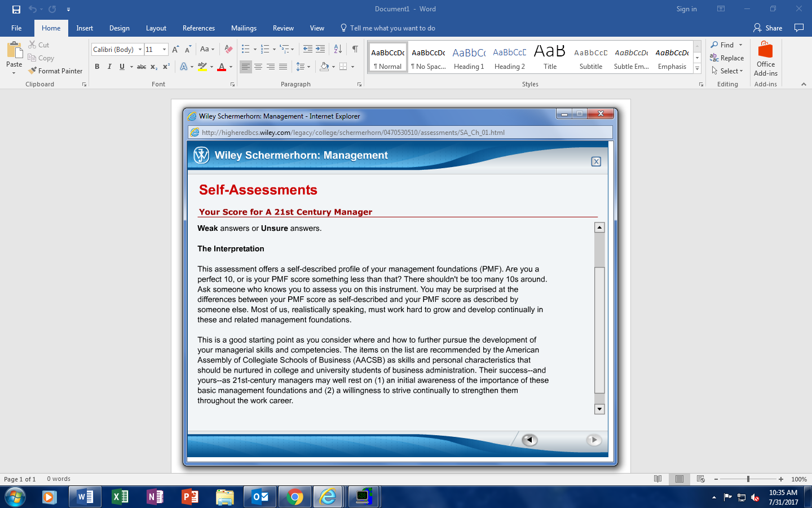This screenshot has width=812, height=508.
Task: Click the Format Painter tool
Action: (55, 71)
